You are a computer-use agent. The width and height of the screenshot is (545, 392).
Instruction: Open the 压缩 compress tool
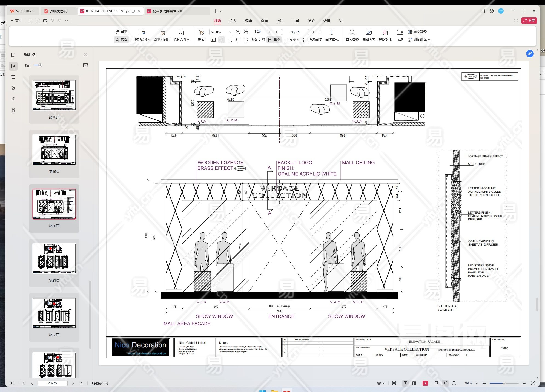pos(400,32)
